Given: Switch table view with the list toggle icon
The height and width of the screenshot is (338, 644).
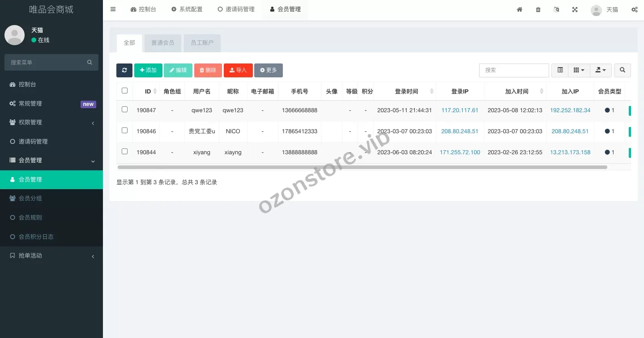Looking at the screenshot, I should click(560, 70).
